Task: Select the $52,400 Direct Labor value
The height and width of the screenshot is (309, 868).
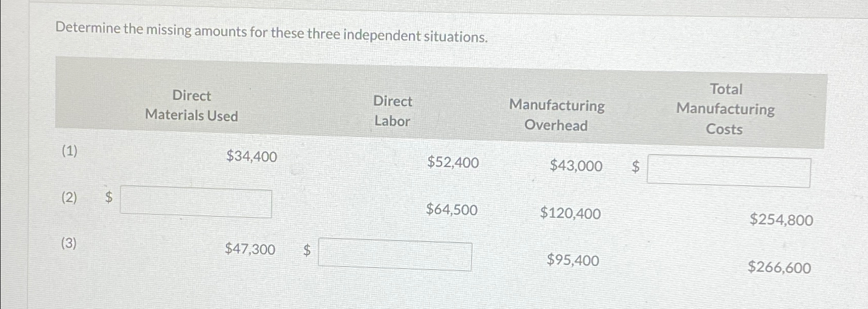Action: click(453, 163)
